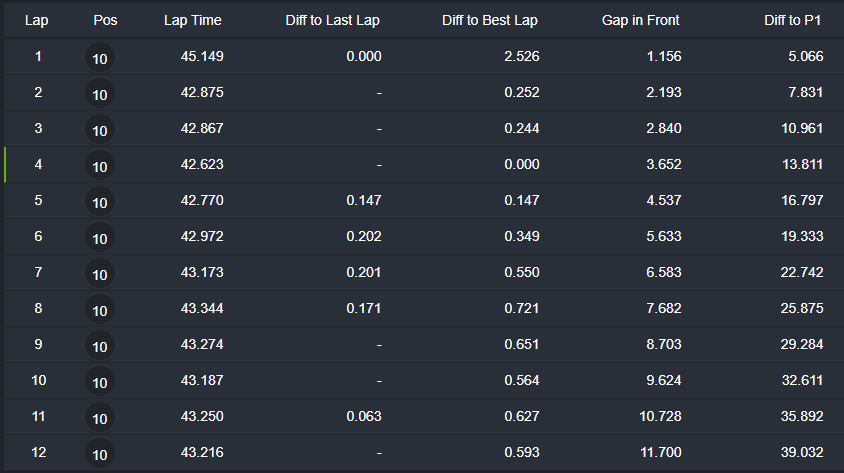This screenshot has width=844, height=473.
Task: Select the position badge for lap 11
Action: (100, 418)
